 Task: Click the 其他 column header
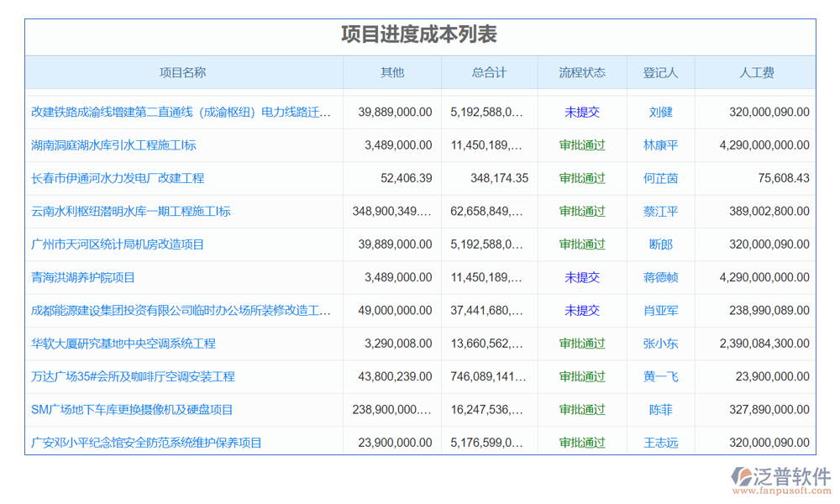tap(392, 73)
